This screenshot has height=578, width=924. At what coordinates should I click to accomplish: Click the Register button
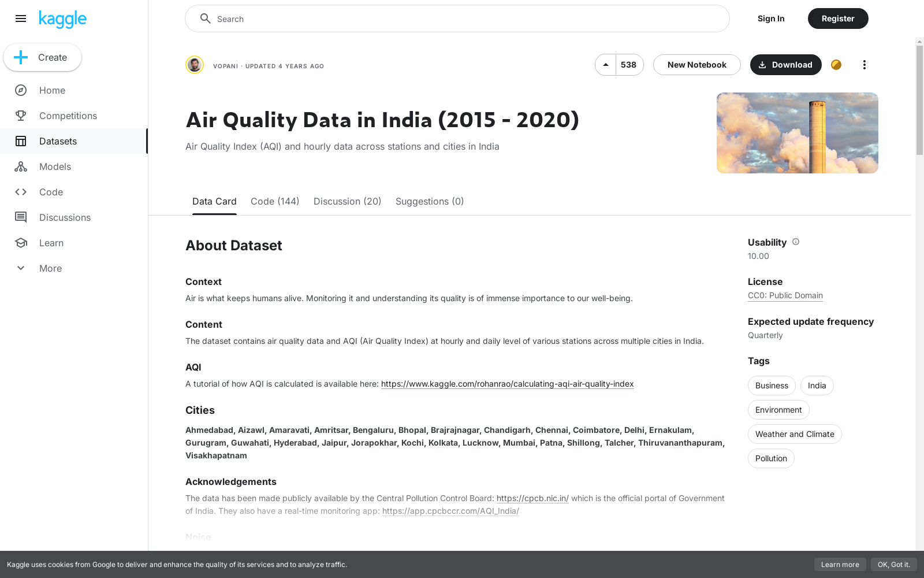(x=838, y=18)
